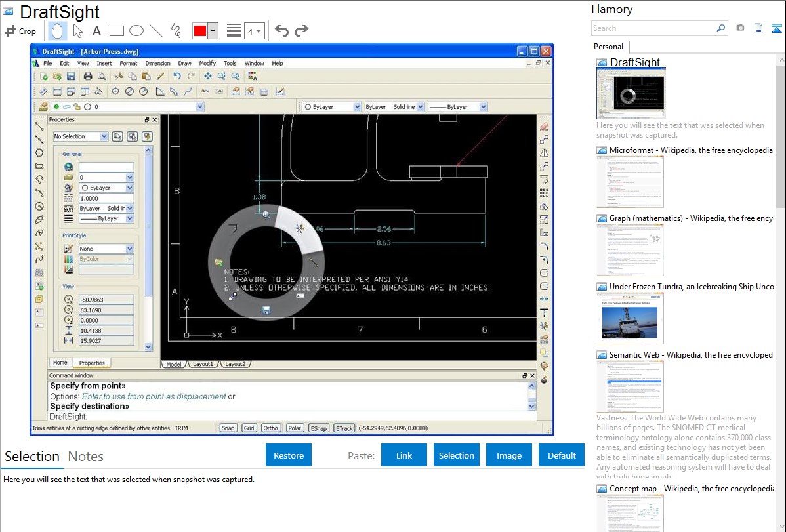Switch to the Selection tab

point(32,457)
